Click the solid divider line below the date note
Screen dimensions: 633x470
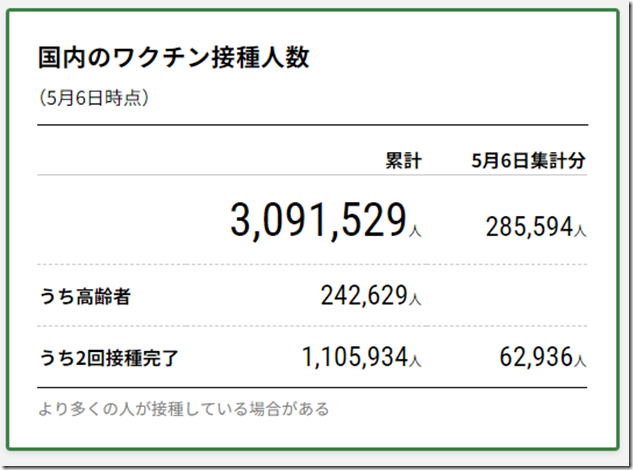tap(313, 125)
